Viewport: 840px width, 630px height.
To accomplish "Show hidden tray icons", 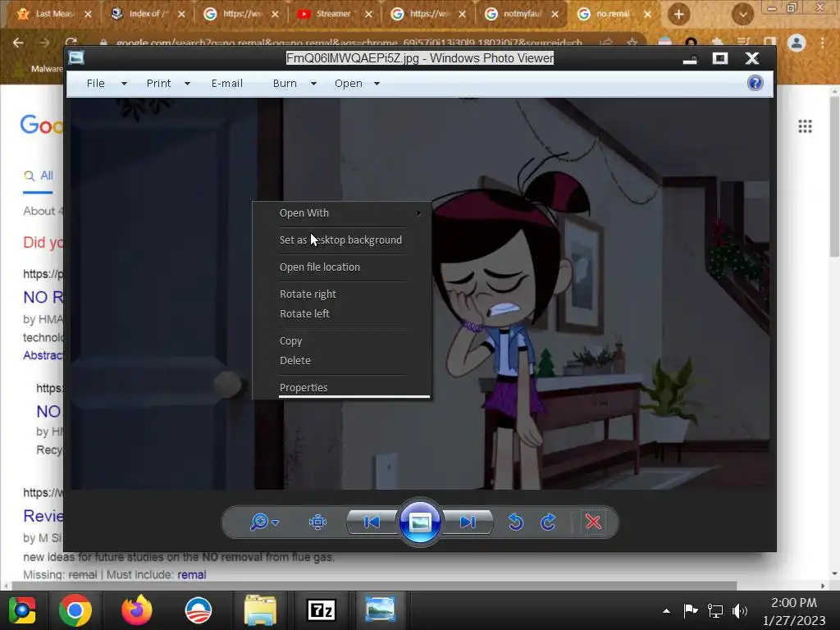I will click(x=666, y=610).
